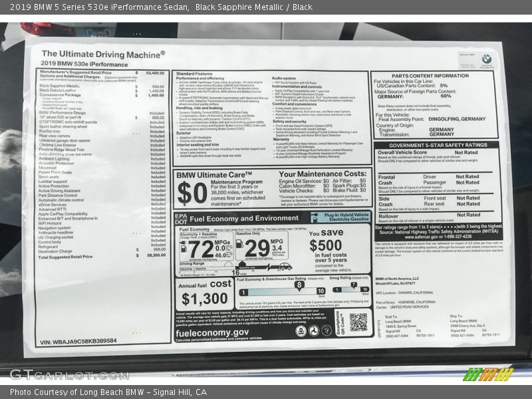Open the fueleconomy.gov link

pyautogui.click(x=212, y=332)
